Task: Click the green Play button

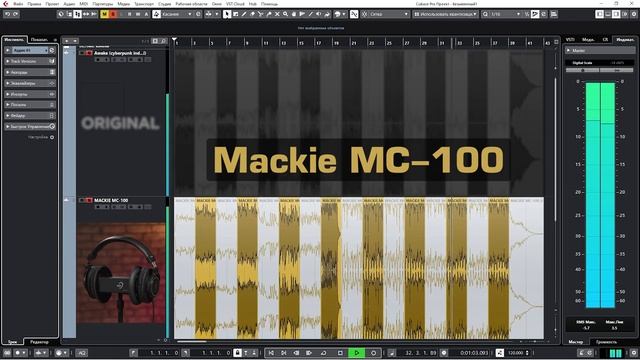Action: click(356, 353)
